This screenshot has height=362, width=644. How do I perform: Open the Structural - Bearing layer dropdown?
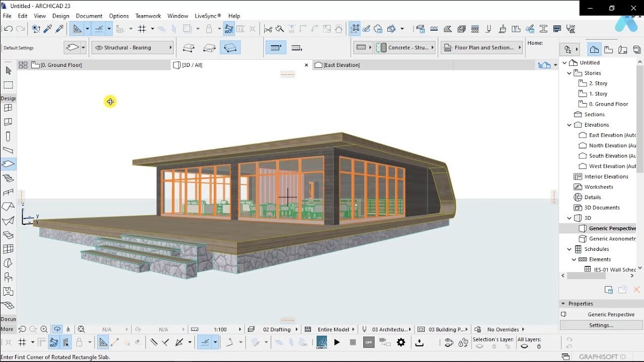click(133, 48)
